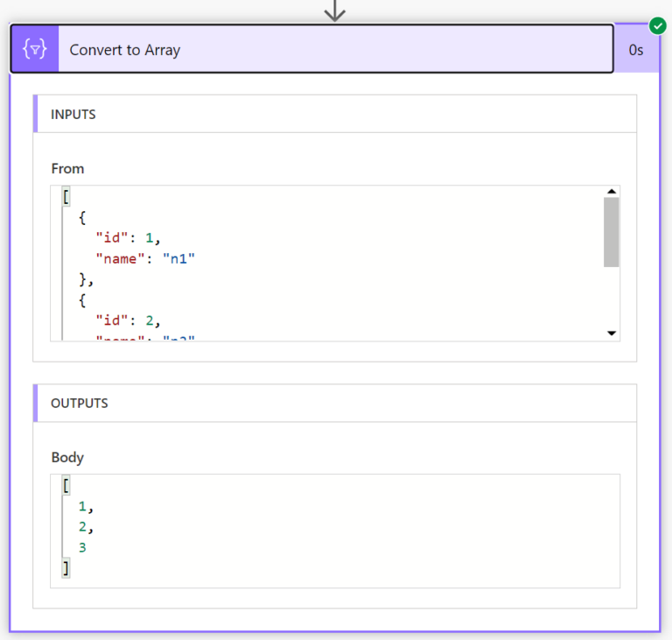Click the From box scrollbar thumb
Screen dimensions: 672x640
pos(611,231)
